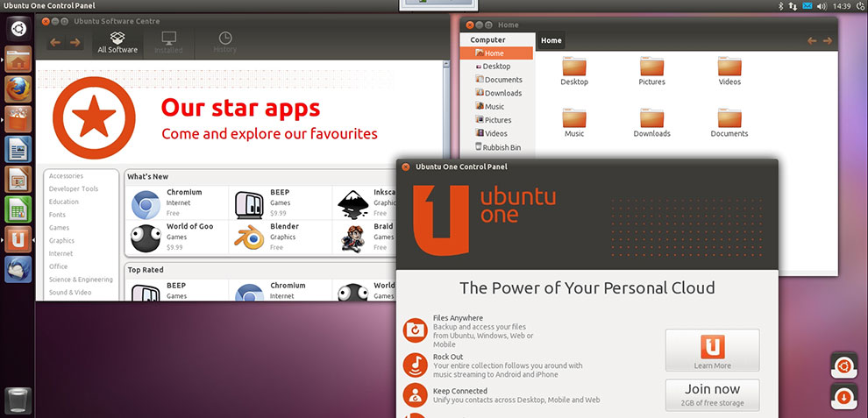Select Music in Files sidebar

[496, 106]
